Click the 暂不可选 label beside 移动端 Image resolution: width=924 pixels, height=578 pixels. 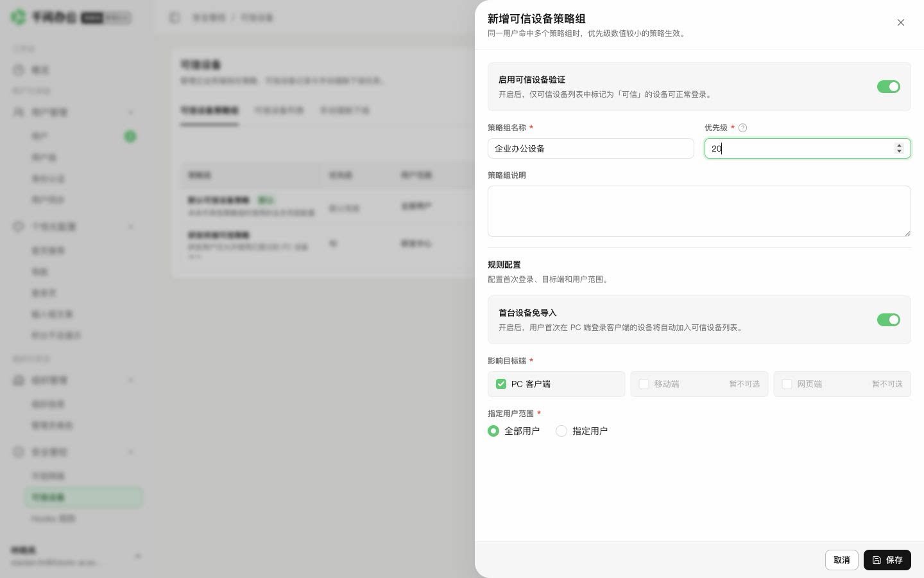pyautogui.click(x=744, y=384)
